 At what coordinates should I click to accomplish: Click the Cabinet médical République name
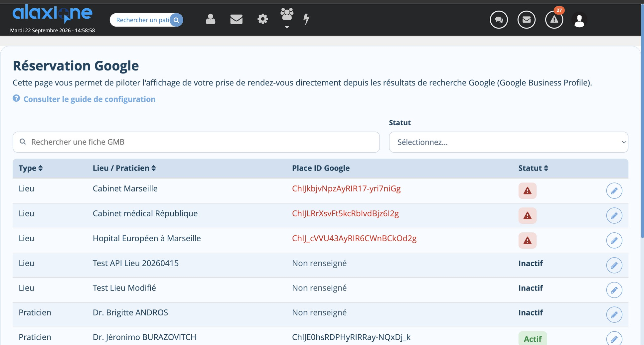(x=145, y=214)
